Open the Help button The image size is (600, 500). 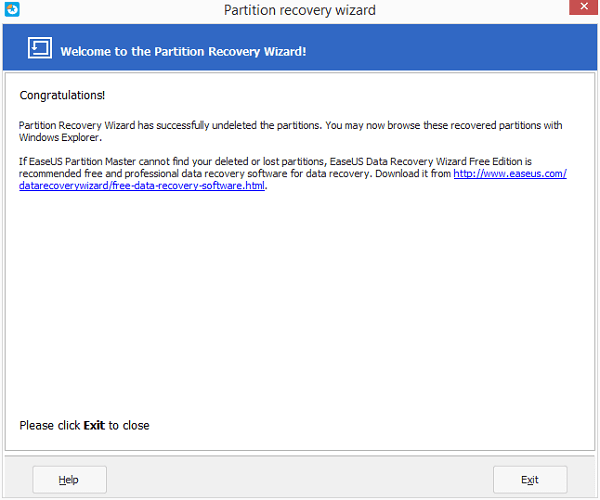(69, 479)
